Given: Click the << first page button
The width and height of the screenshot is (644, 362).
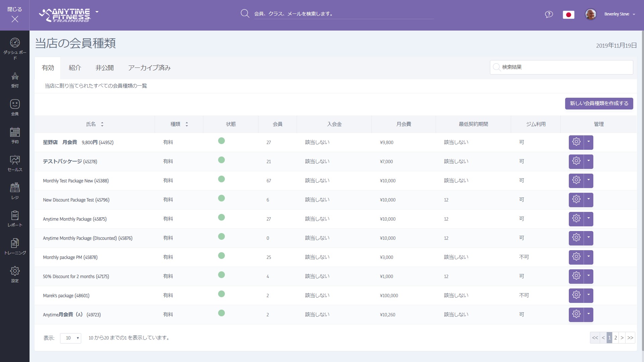Looking at the screenshot, I should pos(595,338).
